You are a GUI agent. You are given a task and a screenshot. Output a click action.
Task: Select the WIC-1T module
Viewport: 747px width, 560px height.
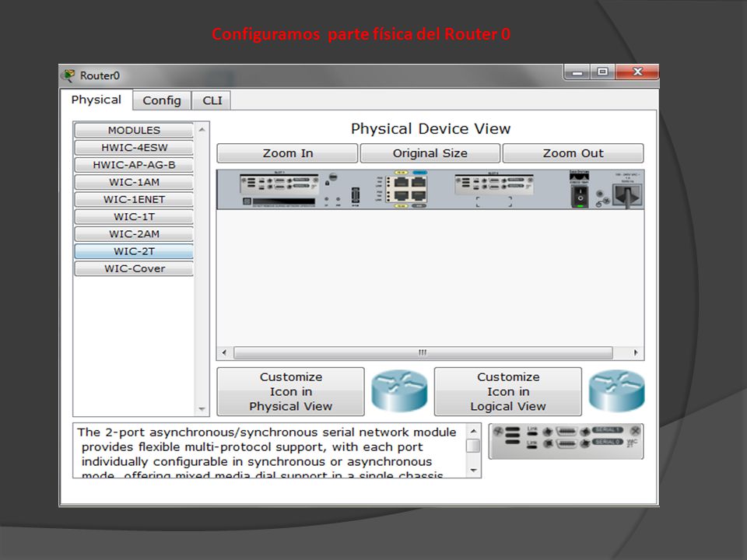click(134, 217)
